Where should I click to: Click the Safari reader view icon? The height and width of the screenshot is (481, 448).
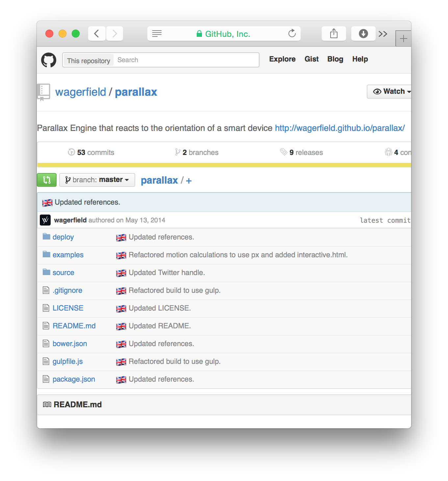157,34
